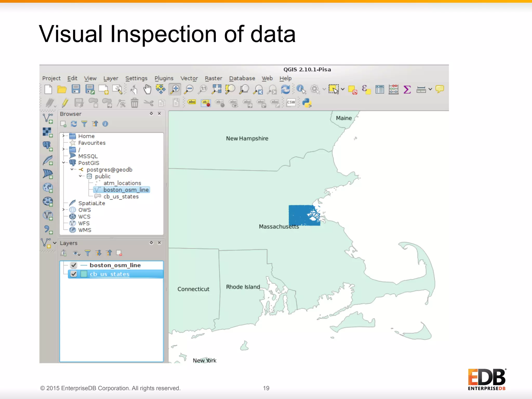Screen dimensions: 532x399
Task: Open the Project menu
Action: tap(51, 78)
